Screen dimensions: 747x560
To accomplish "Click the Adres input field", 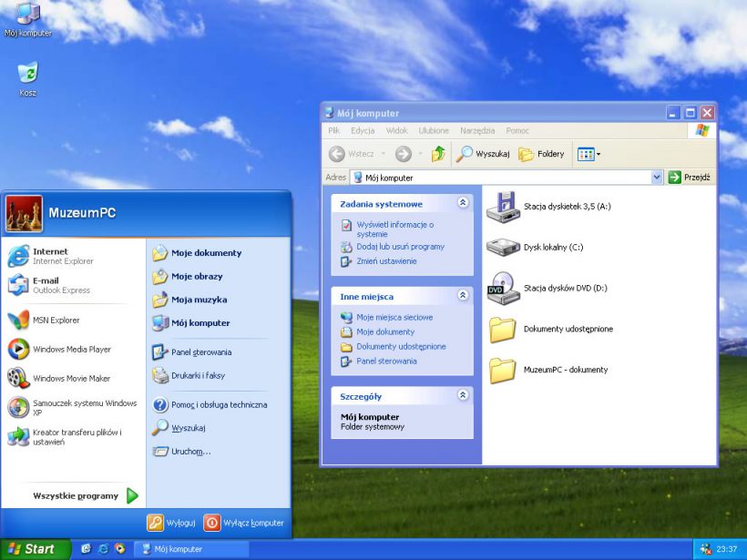I will click(501, 178).
